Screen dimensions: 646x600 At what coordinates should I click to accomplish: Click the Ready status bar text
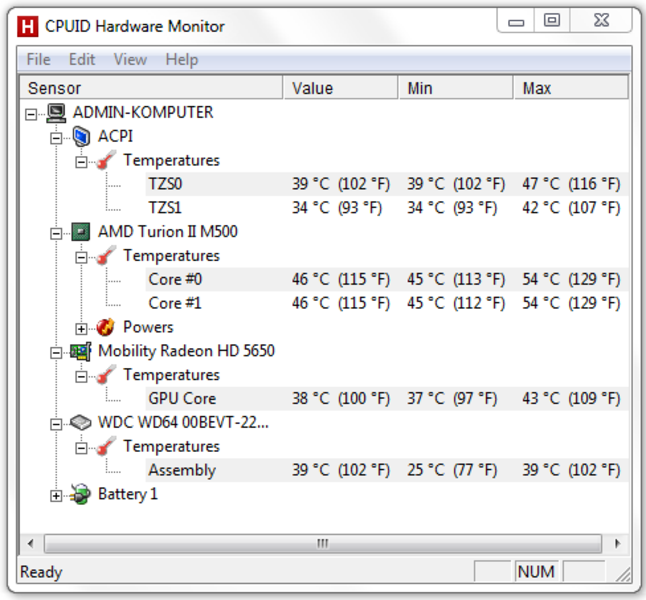[x=41, y=572]
